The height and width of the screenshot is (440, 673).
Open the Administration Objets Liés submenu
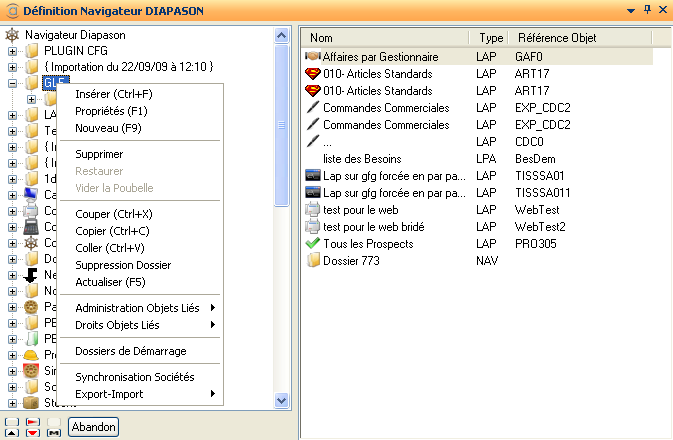(x=145, y=307)
